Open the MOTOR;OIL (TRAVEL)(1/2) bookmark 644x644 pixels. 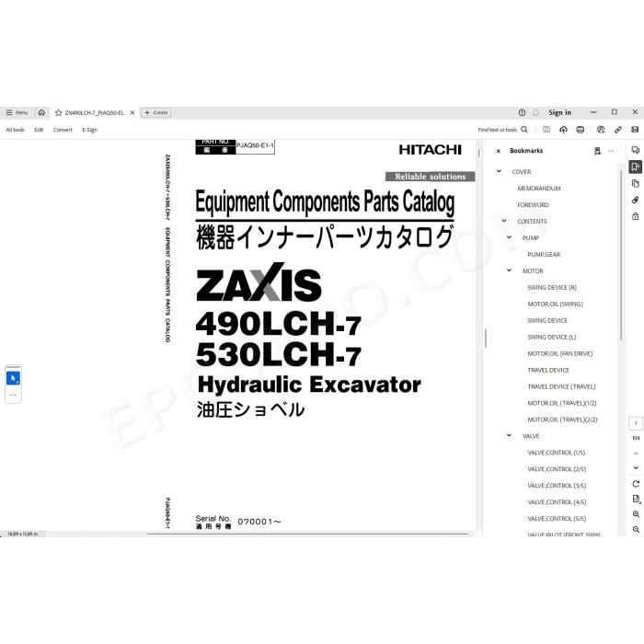point(562,403)
